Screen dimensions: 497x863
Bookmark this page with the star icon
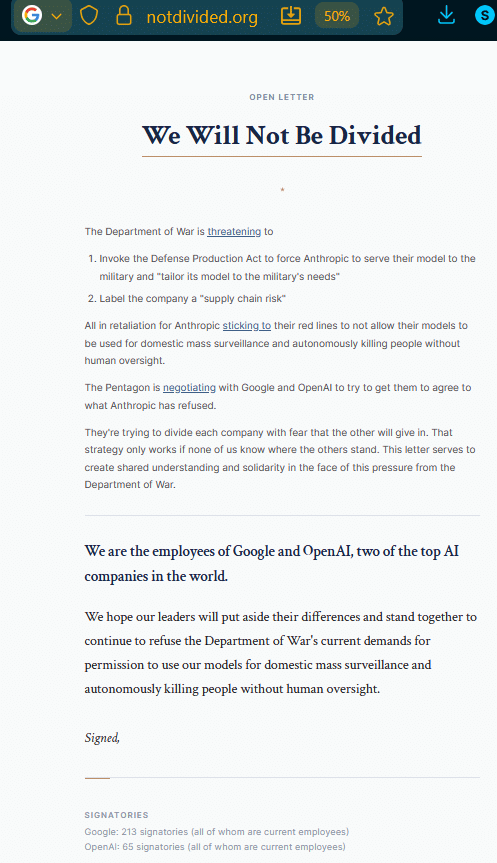[384, 16]
